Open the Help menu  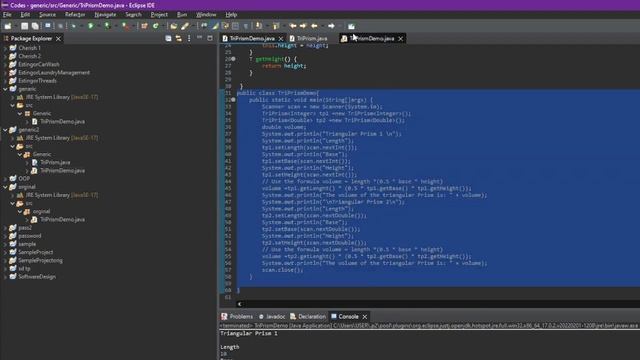click(x=231, y=15)
